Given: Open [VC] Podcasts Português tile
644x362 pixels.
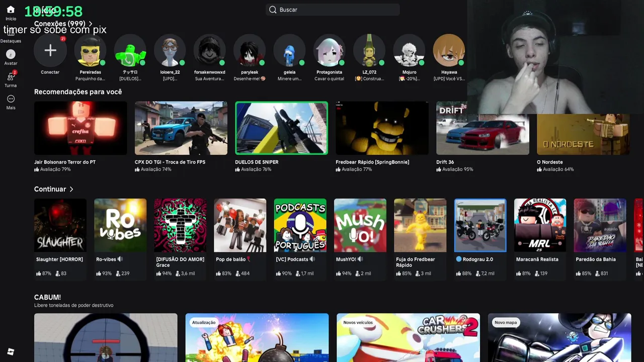Looking at the screenshot, I should [300, 225].
